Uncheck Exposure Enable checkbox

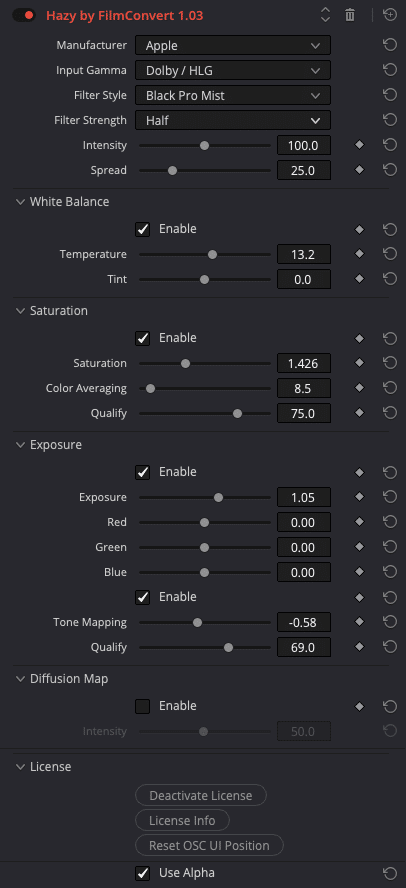click(143, 472)
